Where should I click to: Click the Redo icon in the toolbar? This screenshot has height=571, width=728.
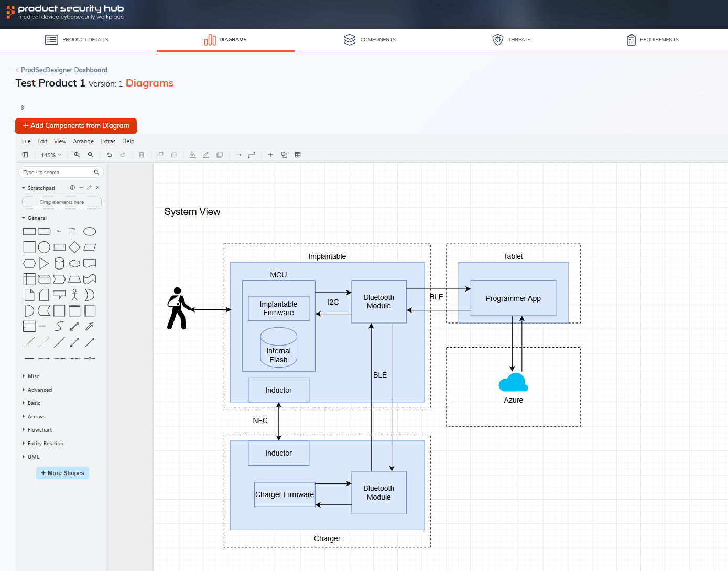click(x=123, y=155)
